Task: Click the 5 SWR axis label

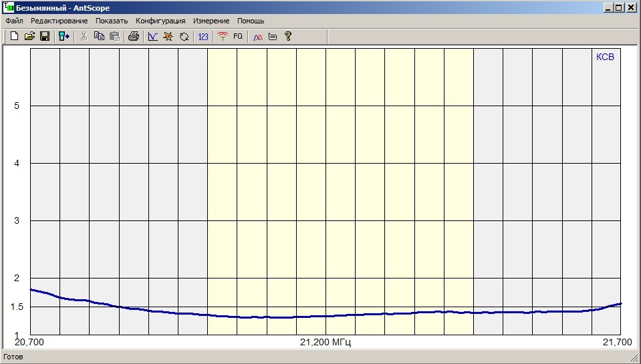Action: coord(17,106)
